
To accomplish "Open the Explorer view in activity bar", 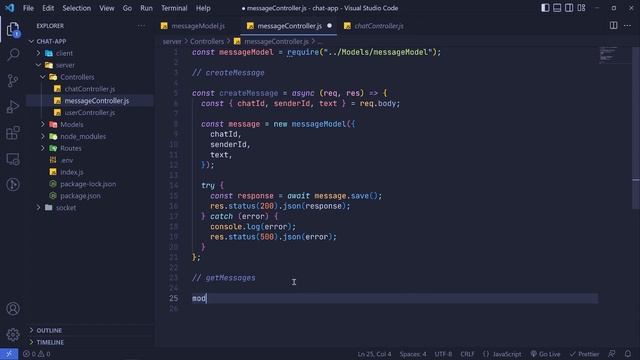I will click(13, 30).
